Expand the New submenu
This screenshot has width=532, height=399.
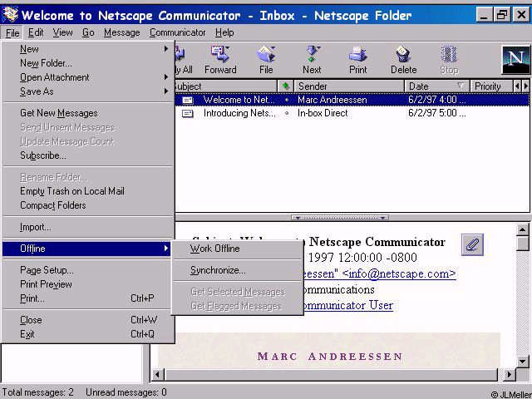click(166, 49)
